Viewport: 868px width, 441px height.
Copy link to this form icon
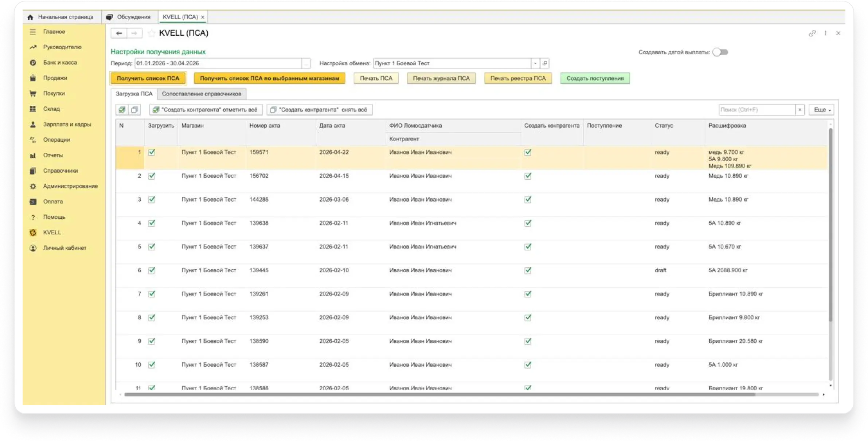tap(812, 33)
